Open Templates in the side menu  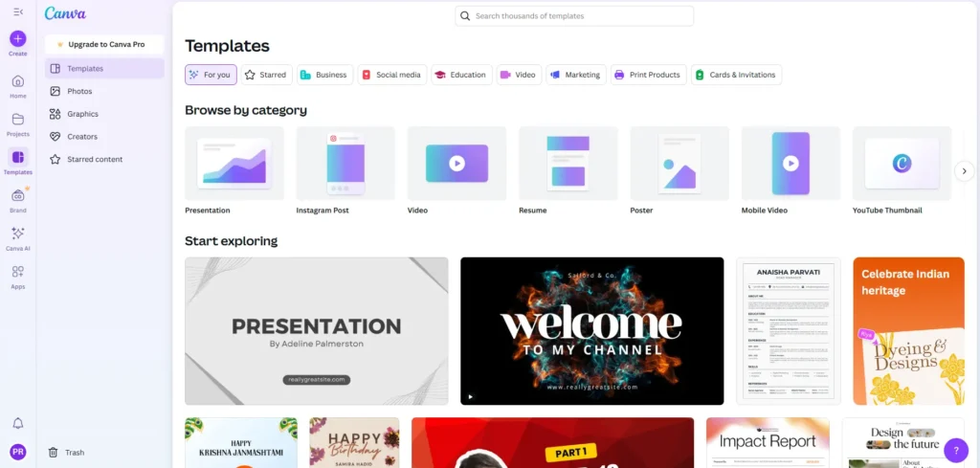pos(104,69)
